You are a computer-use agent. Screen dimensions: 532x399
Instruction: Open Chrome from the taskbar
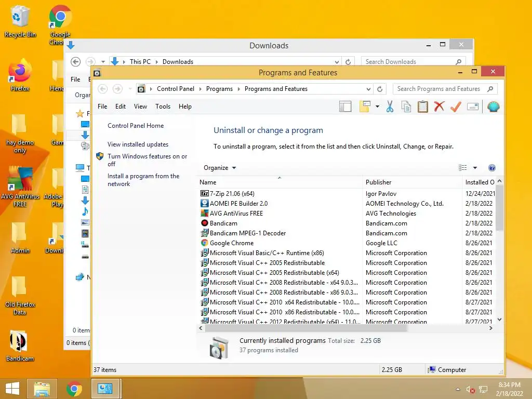point(74,389)
